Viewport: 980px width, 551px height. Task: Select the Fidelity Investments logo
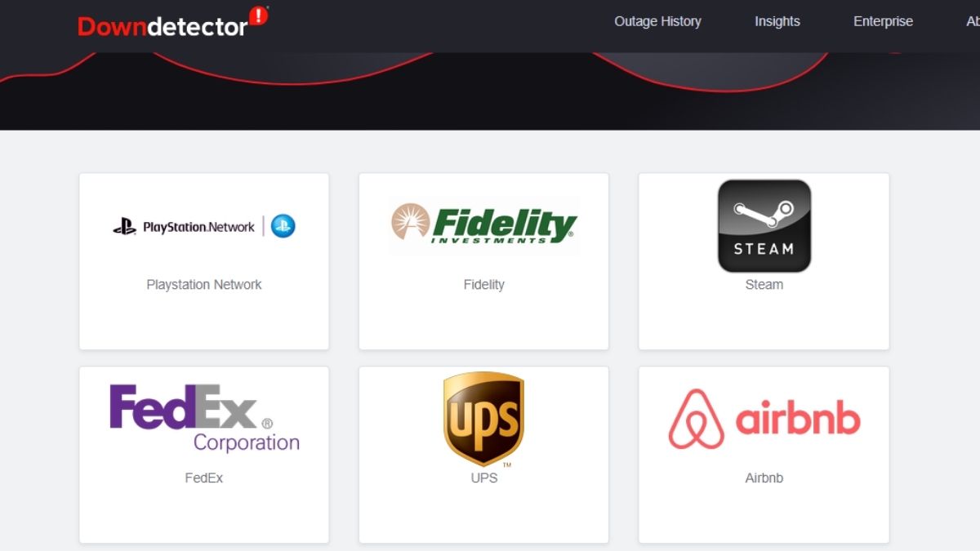484,224
